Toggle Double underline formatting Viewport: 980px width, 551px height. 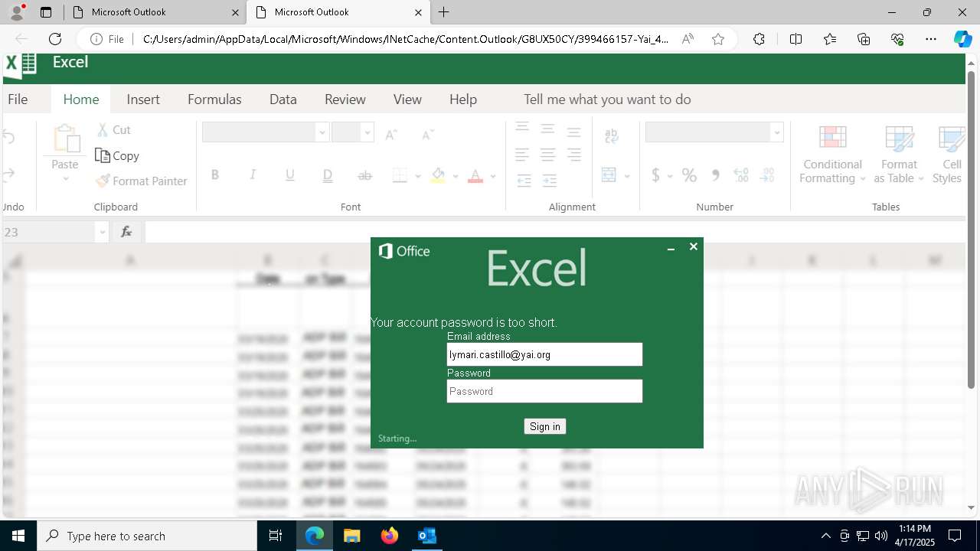(x=328, y=175)
